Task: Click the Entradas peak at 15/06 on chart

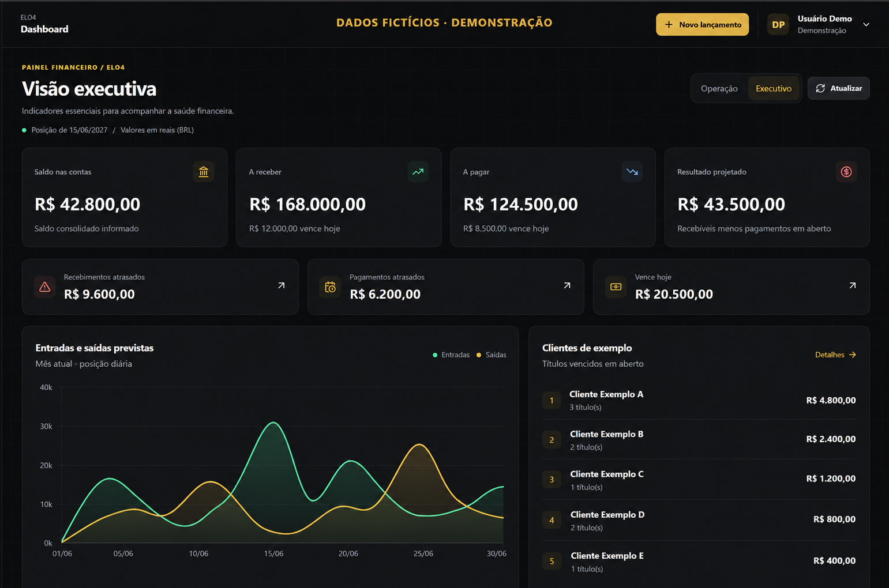Action: tap(273, 423)
